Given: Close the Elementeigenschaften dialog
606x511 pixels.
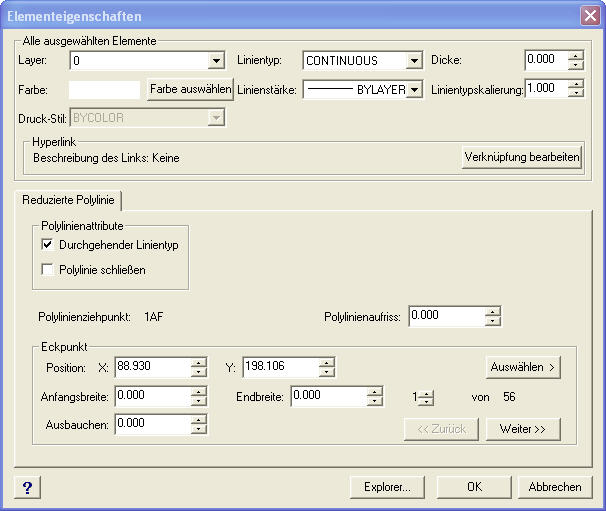Looking at the screenshot, I should pos(590,16).
